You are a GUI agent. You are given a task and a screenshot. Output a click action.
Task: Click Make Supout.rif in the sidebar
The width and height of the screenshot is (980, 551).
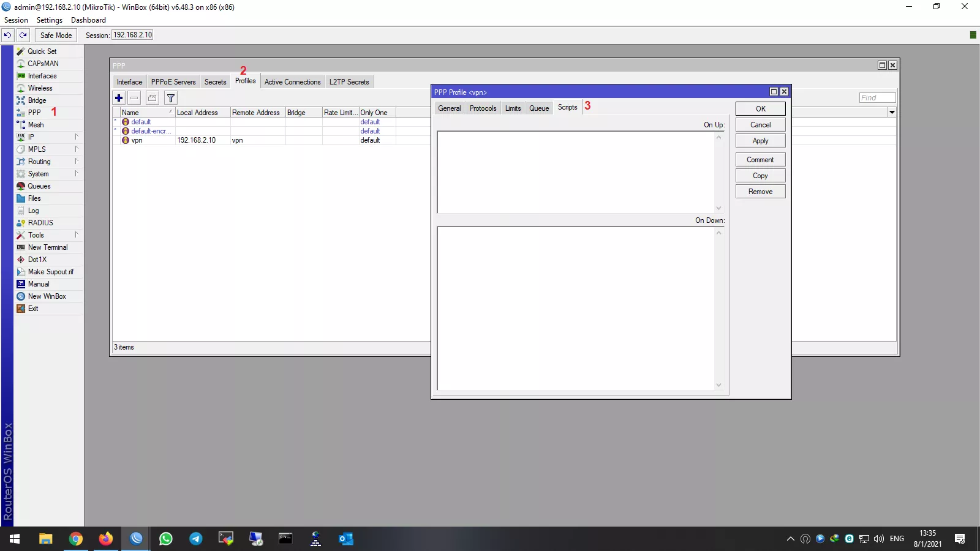click(x=50, y=272)
